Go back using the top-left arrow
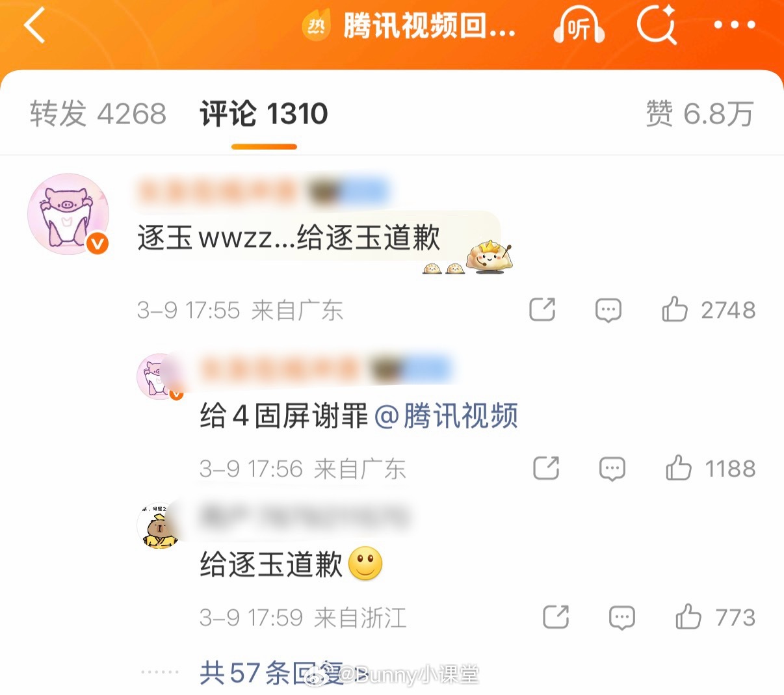Viewport: 784px width, 695px height. click(34, 27)
